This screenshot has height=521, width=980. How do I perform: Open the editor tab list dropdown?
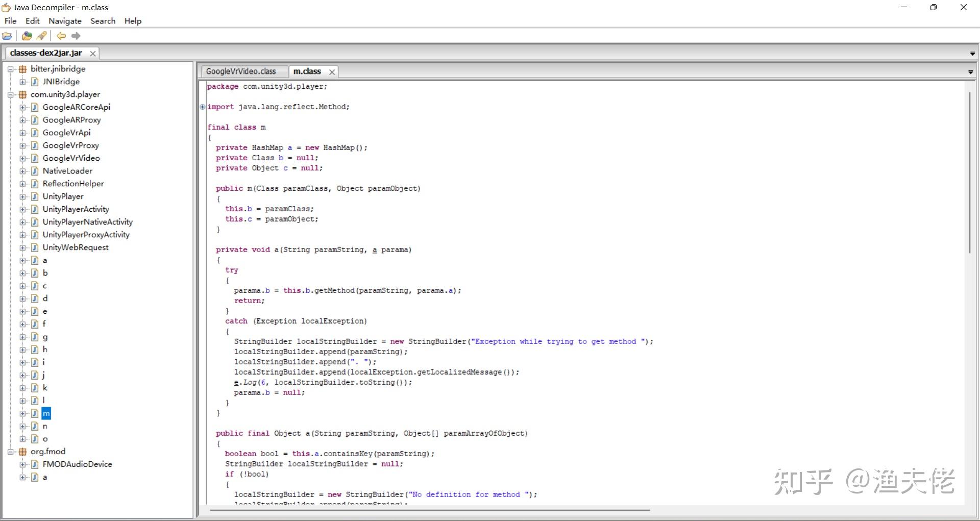pyautogui.click(x=970, y=72)
